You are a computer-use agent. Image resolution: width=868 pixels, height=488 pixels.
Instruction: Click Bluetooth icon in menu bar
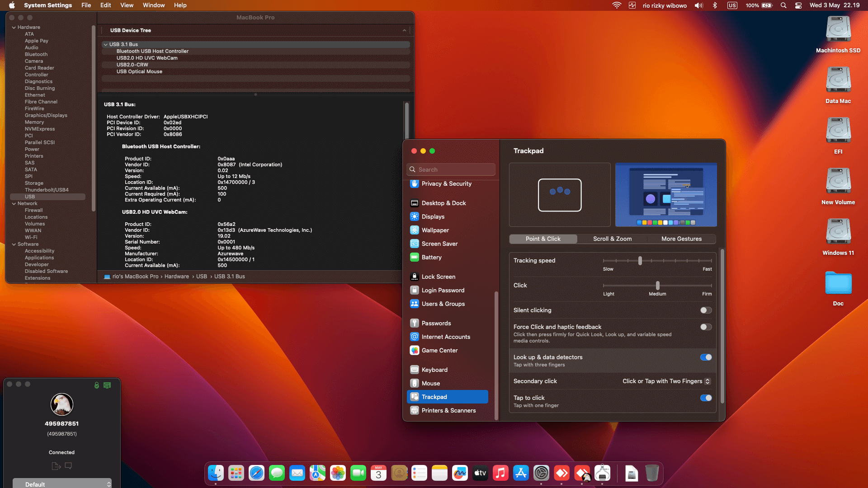click(715, 5)
